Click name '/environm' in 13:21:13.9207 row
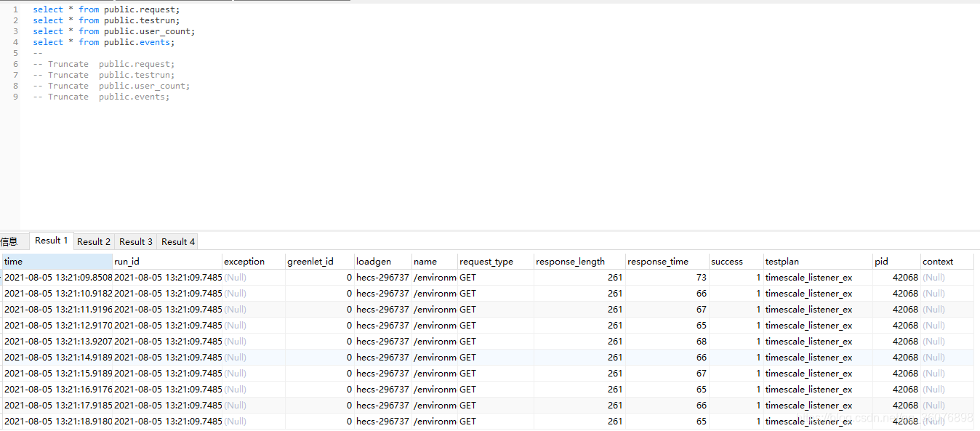The width and height of the screenshot is (980, 431). (435, 342)
